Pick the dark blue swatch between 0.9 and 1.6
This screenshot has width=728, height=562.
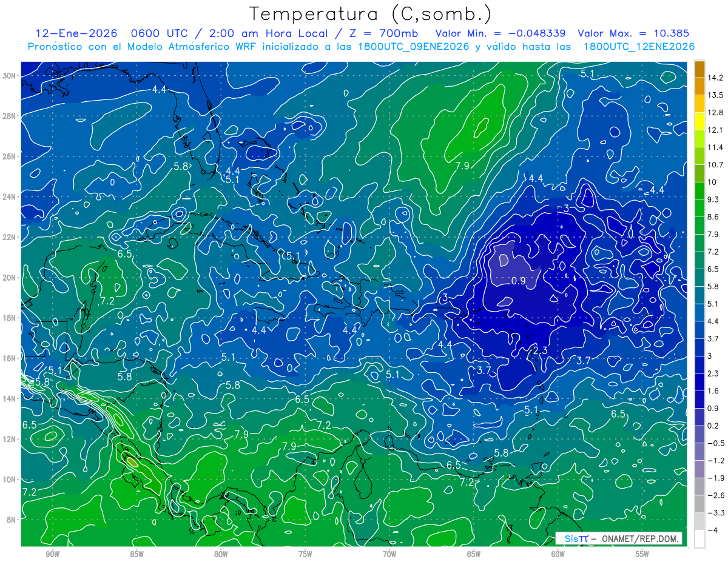[699, 400]
